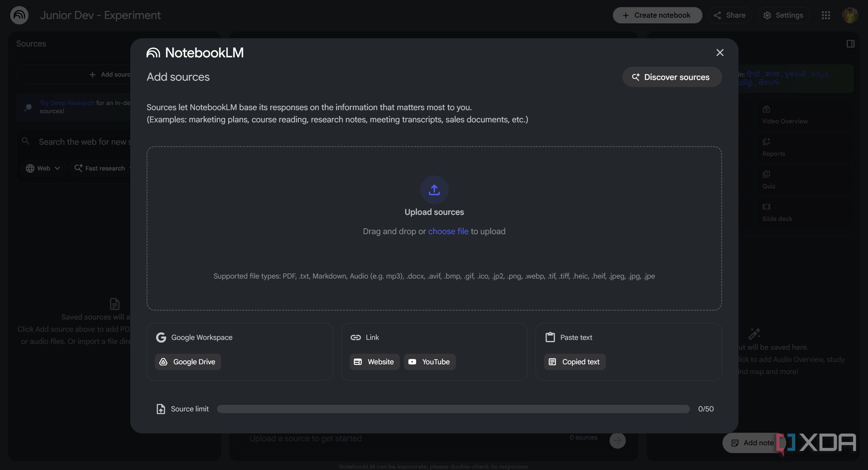This screenshot has height=470, width=868.
Task: Open the Fast research dropdown
Action: tap(101, 168)
